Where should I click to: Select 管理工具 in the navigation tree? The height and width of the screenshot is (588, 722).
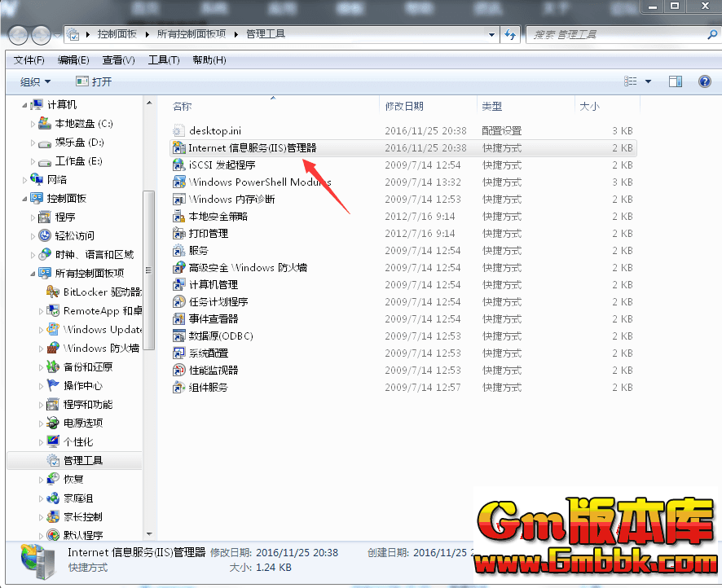coord(83,461)
